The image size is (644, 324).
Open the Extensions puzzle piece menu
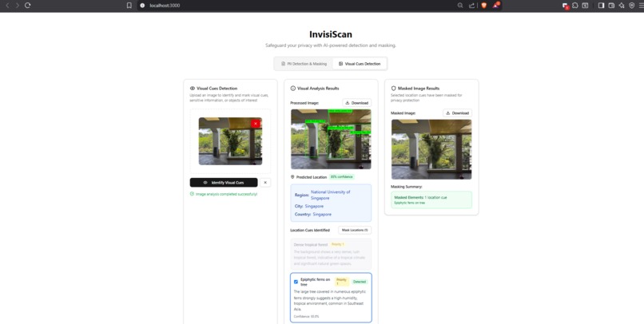[575, 6]
